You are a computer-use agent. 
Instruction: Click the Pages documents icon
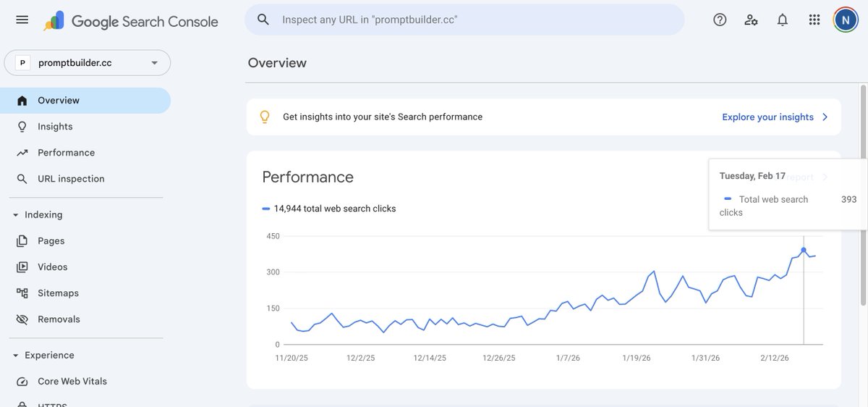click(22, 241)
